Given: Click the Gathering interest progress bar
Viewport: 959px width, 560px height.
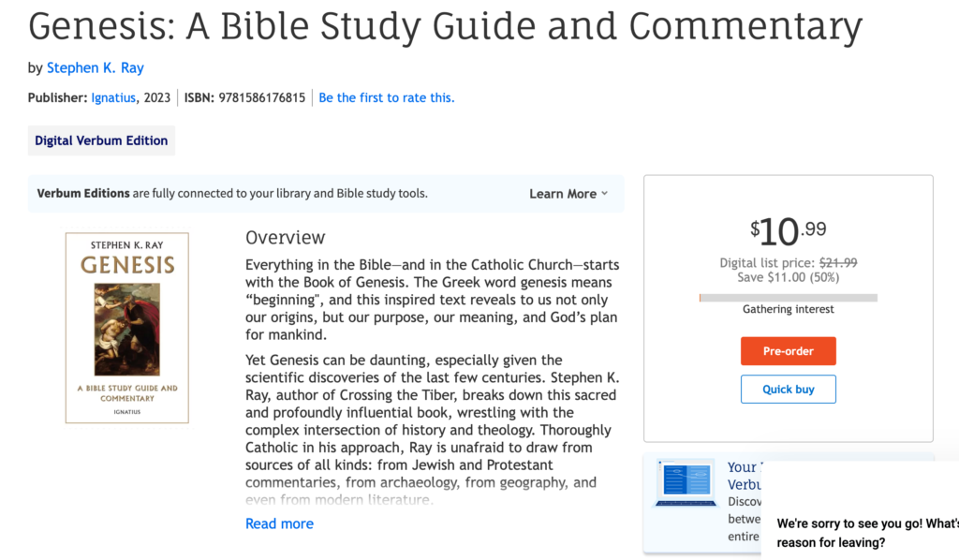Looking at the screenshot, I should pos(788,298).
